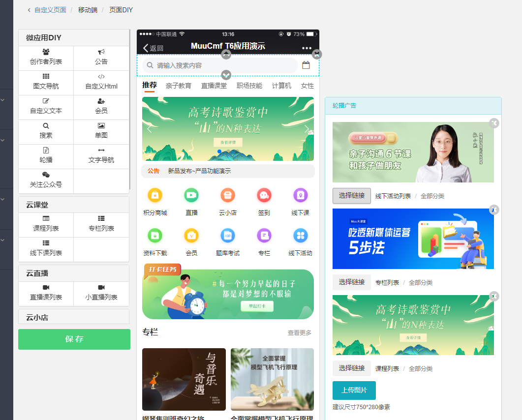Show previous slide in preview banner
This screenshot has width=522, height=420.
click(x=150, y=129)
